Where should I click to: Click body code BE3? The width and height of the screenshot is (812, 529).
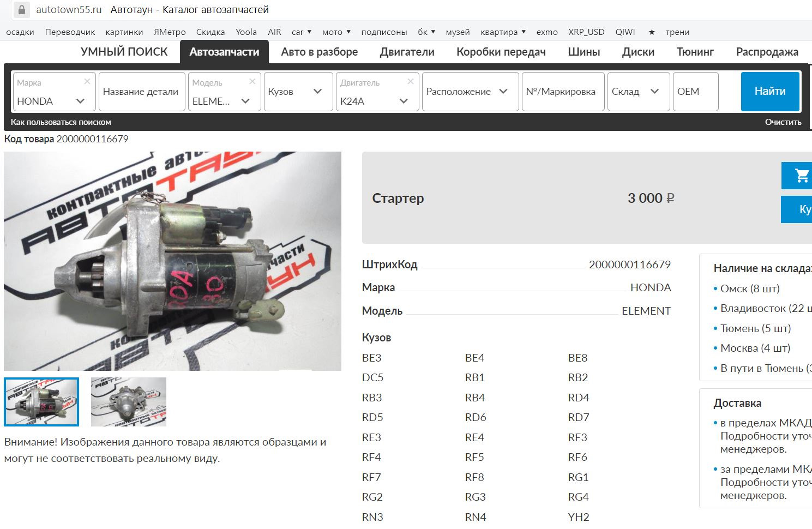pyautogui.click(x=372, y=358)
